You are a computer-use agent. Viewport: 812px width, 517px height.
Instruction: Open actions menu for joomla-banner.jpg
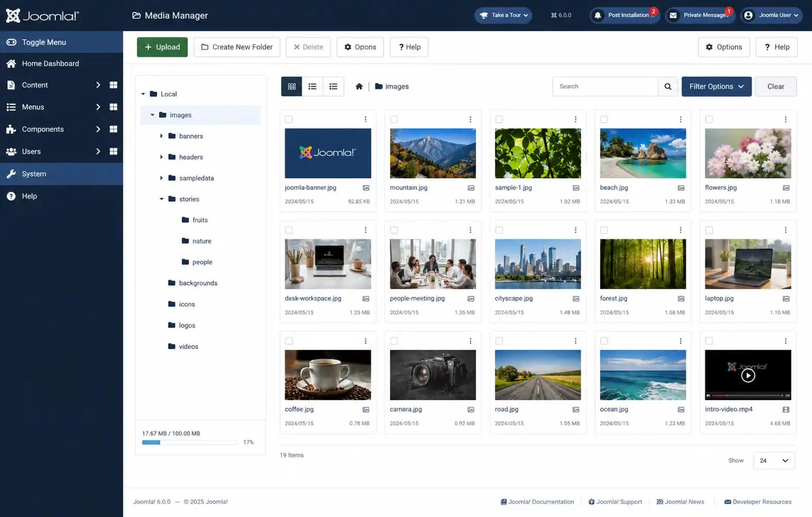click(366, 119)
